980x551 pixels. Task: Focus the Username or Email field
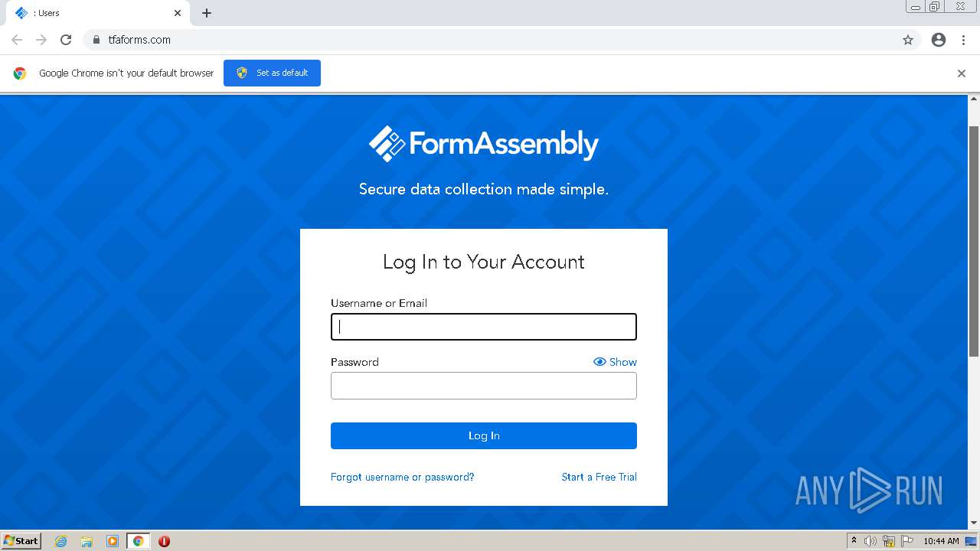(484, 328)
